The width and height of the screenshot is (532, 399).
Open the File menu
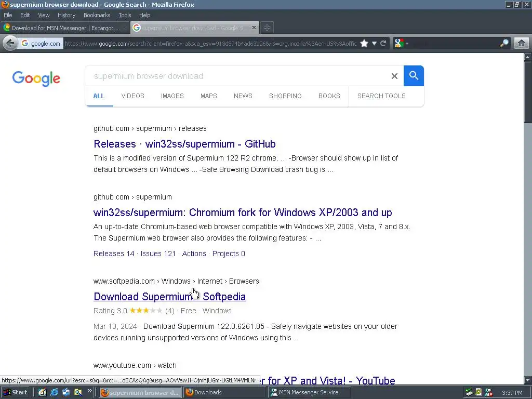(x=8, y=15)
